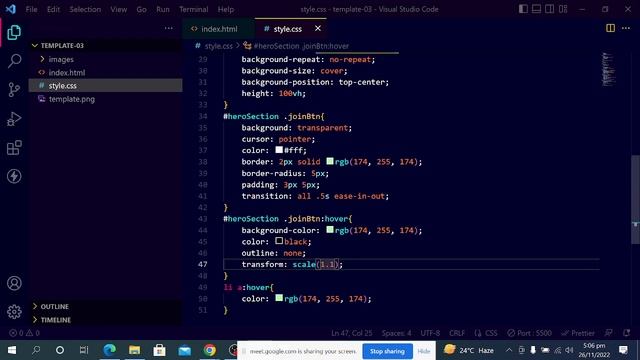Click the black color swatch on line 45
Image resolution: width=640 pixels, height=360 pixels.
[x=279, y=241]
